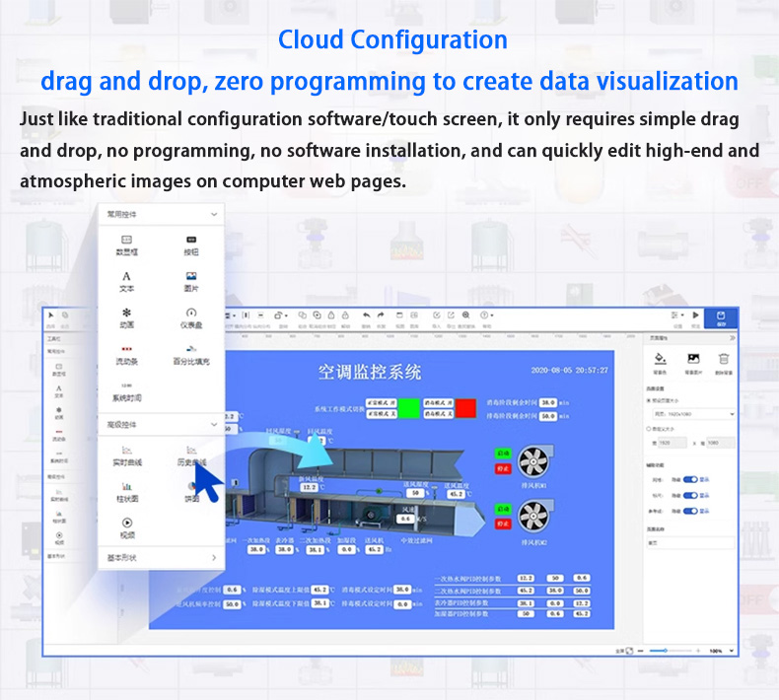The height and width of the screenshot is (700, 779).
Task: Collapse the 高级控件 advanced widgets section
Action: click(214, 425)
